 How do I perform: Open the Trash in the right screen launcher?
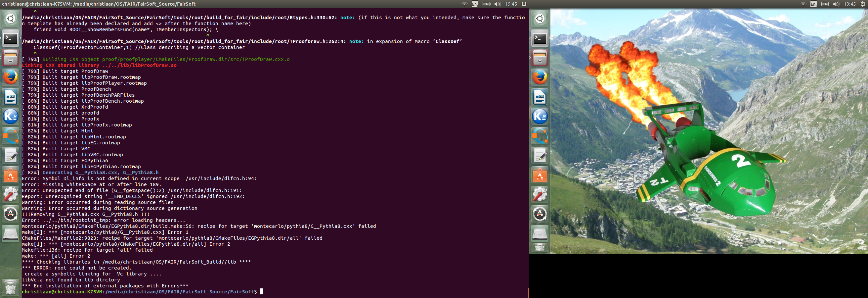(540, 248)
